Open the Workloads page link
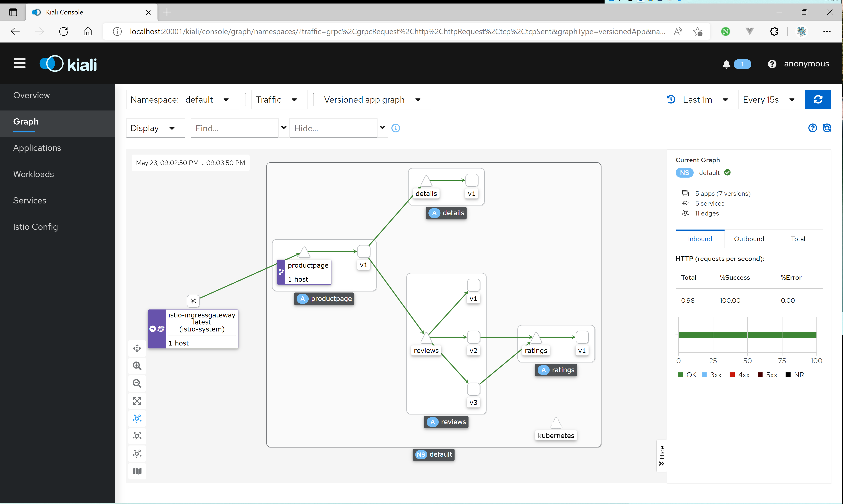The width and height of the screenshot is (843, 504). point(33,174)
